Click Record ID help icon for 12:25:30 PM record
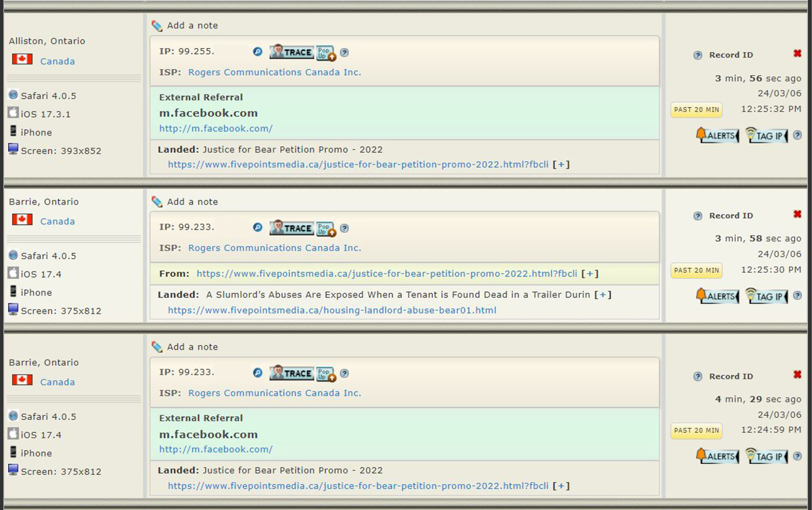812x510 pixels. coord(698,216)
